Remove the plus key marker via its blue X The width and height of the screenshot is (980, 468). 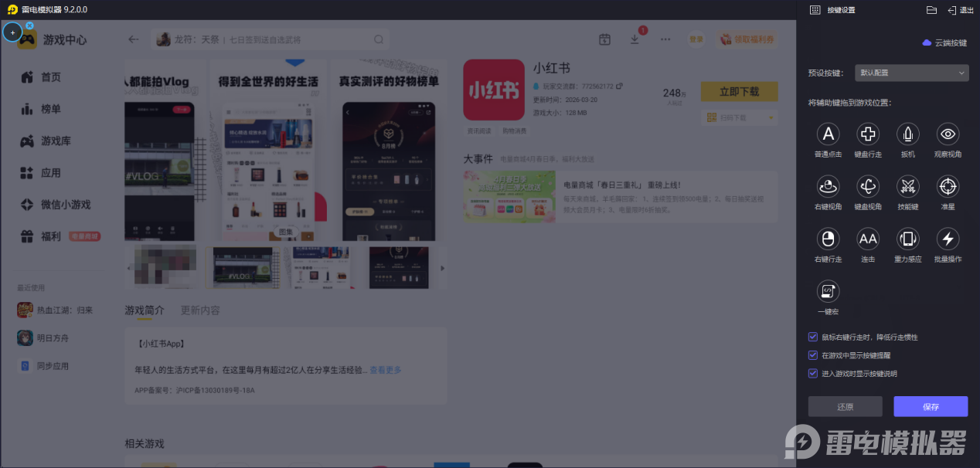(29, 25)
